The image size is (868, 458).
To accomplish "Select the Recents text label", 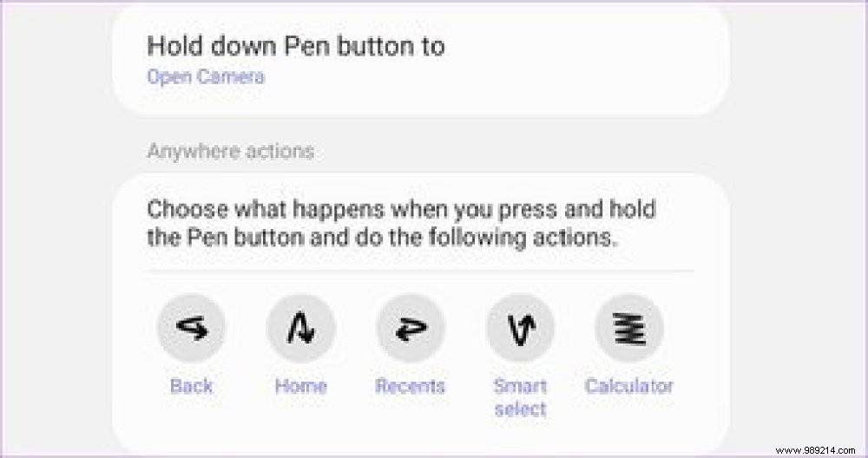I will pos(411,385).
